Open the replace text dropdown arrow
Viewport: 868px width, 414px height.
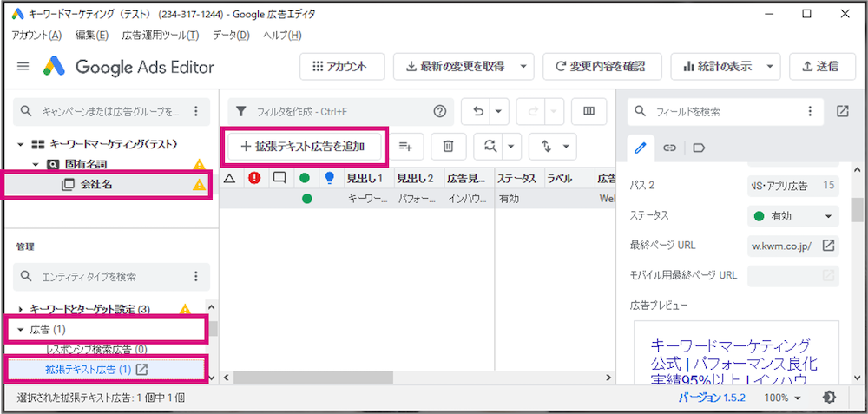pos(511,146)
